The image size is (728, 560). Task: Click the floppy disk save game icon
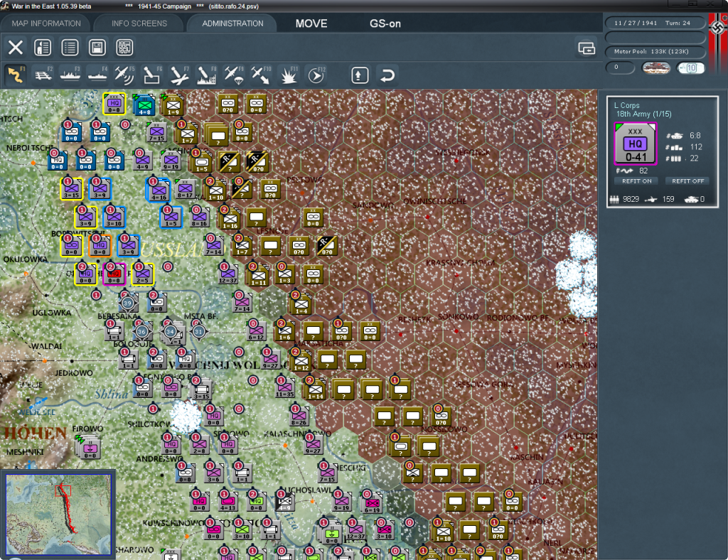click(x=97, y=48)
